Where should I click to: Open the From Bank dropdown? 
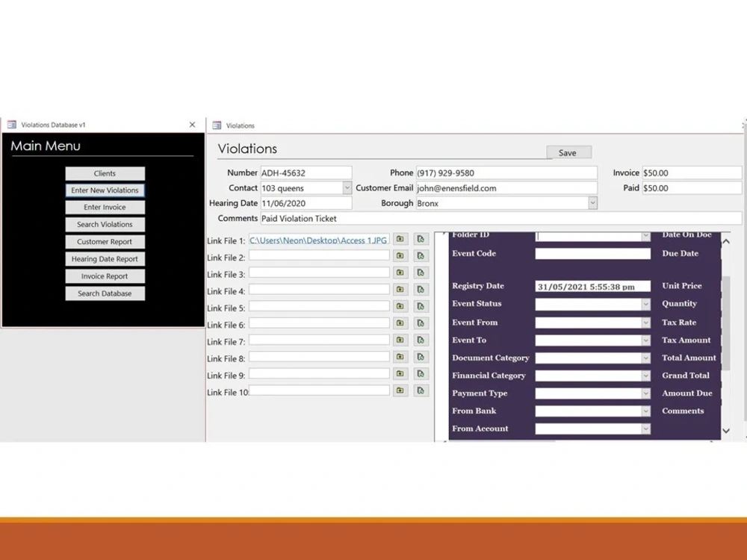tap(645, 411)
